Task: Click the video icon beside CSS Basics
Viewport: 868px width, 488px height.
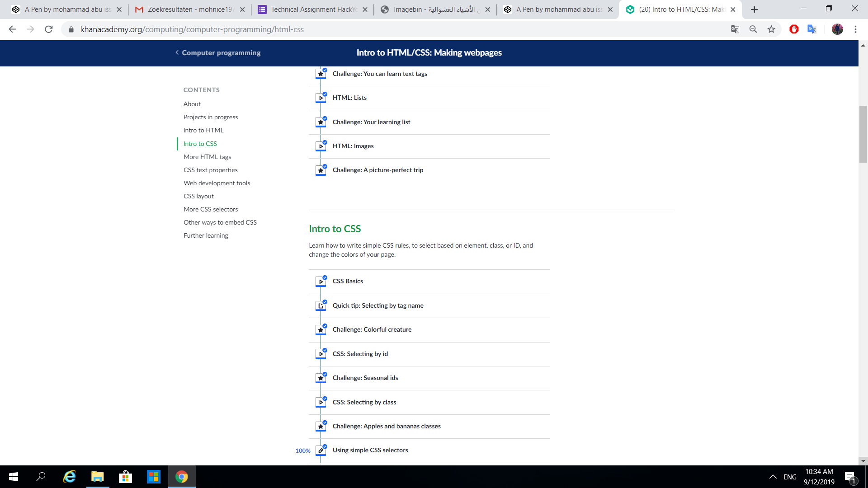Action: point(321,282)
